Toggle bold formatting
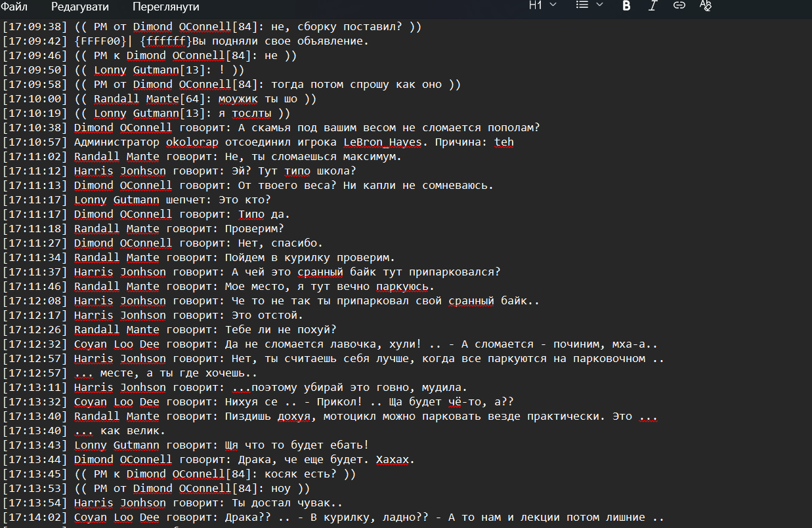This screenshot has width=812, height=528. point(626,6)
